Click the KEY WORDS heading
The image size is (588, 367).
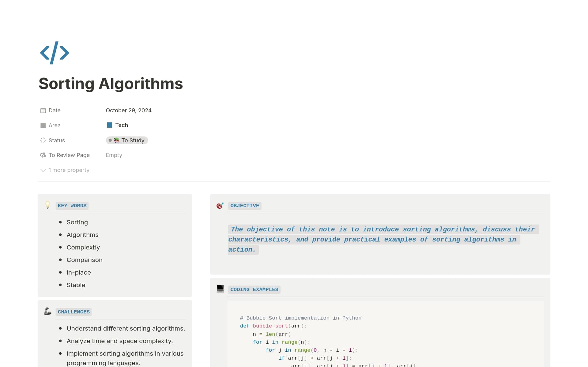pyautogui.click(x=72, y=206)
